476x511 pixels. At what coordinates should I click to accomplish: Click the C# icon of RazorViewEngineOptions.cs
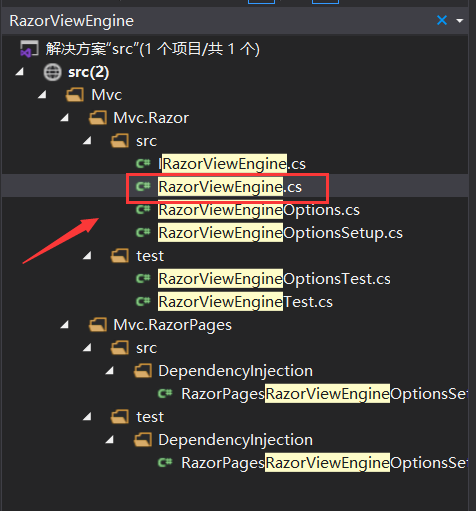tap(143, 210)
